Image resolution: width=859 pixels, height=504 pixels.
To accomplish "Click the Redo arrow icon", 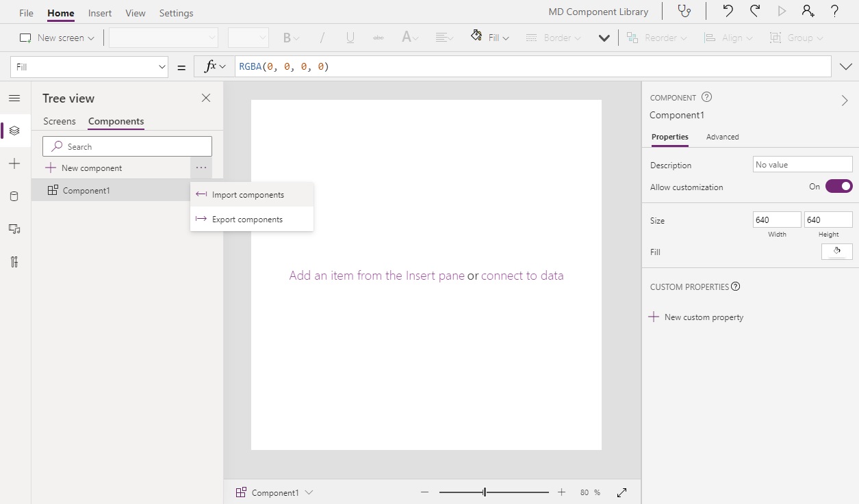I will 754,11.
